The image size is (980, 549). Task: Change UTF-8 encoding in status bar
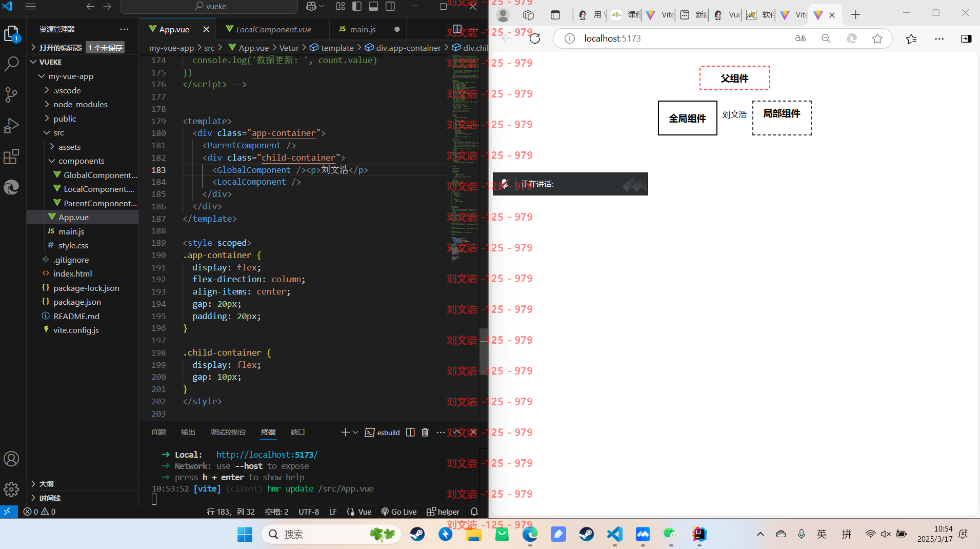309,512
